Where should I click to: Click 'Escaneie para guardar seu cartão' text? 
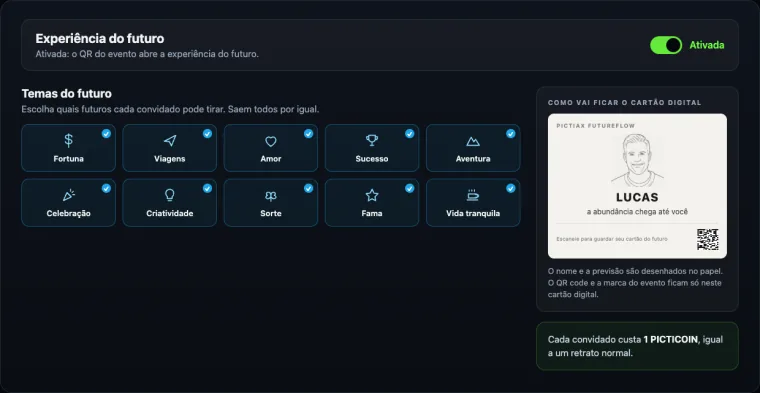612,239
